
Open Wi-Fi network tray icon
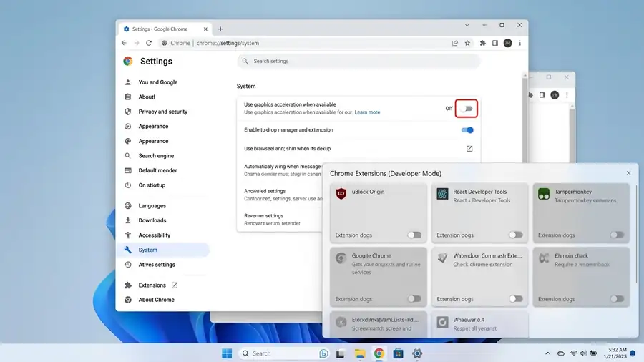click(x=573, y=353)
